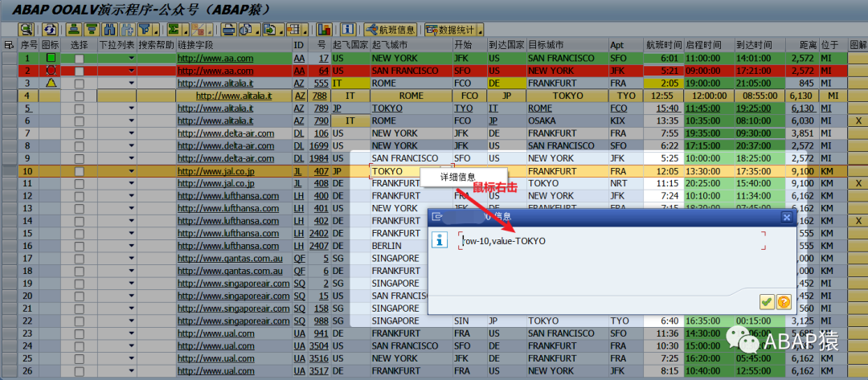Click the Details magnifier toolbar icon
The image size is (868, 380).
pos(26,29)
